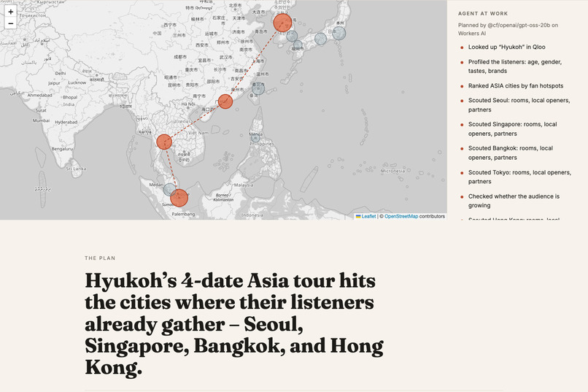Click 'Checked whether the audience is growing' step
588x392 pixels.
point(514,201)
